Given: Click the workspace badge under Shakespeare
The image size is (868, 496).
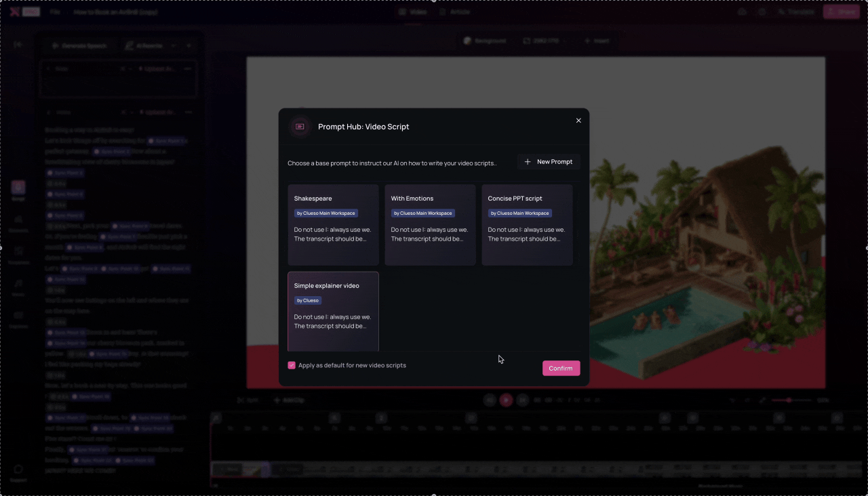Looking at the screenshot, I should click(326, 213).
